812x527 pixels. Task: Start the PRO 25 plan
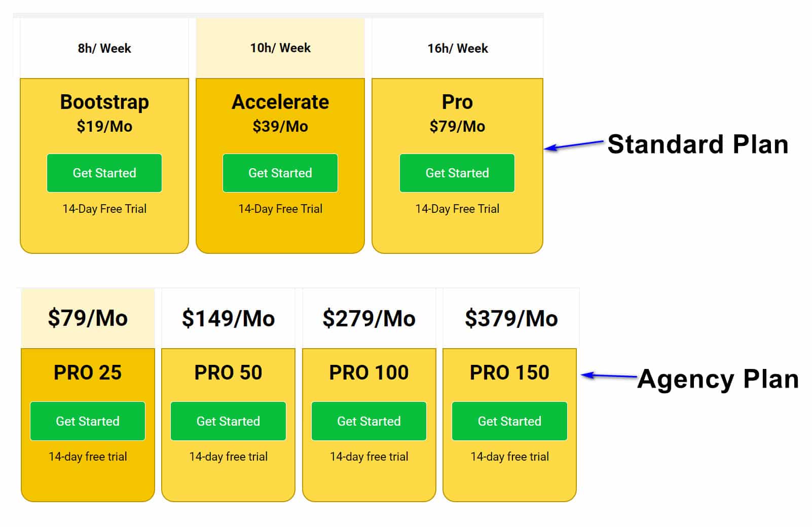pos(87,421)
